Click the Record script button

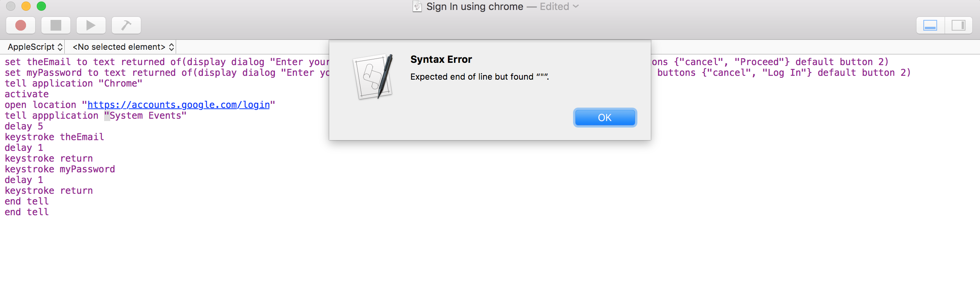[21, 25]
